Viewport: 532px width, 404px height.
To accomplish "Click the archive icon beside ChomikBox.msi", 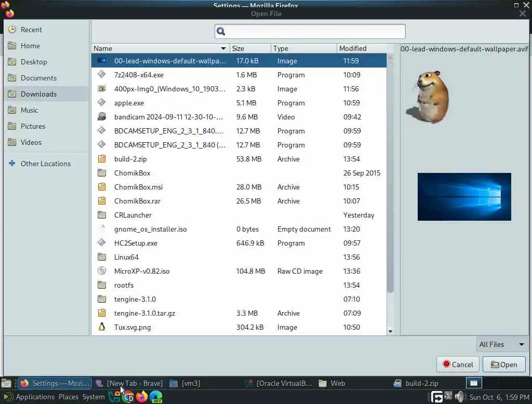I will [102, 187].
